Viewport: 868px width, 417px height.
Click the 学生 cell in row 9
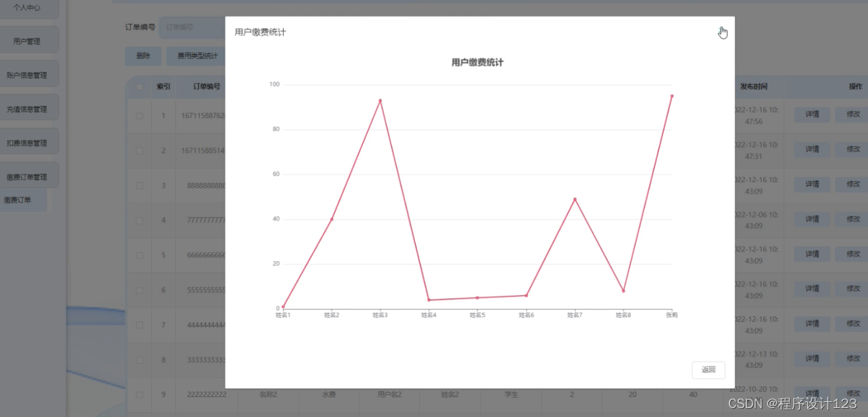point(510,394)
